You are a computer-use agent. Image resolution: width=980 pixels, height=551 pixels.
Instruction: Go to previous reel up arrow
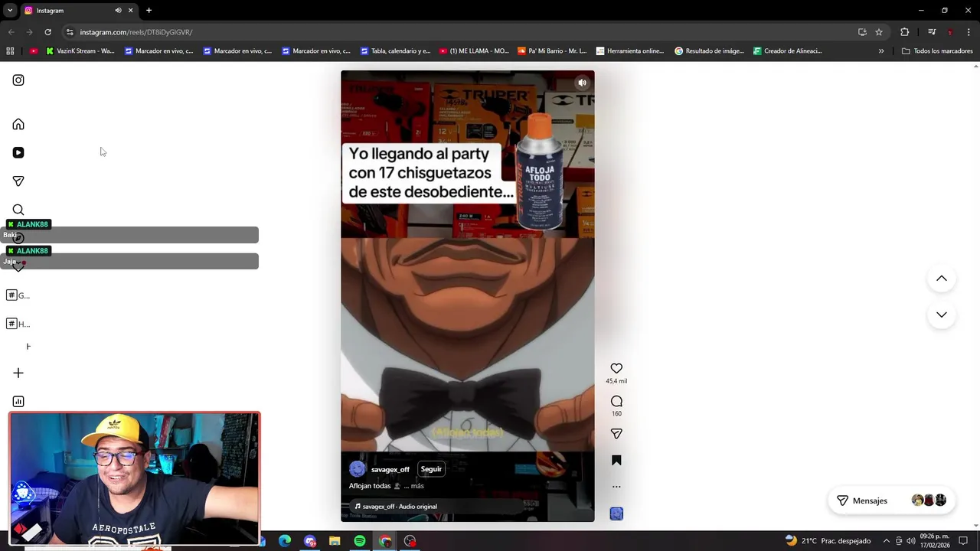[x=942, y=279]
